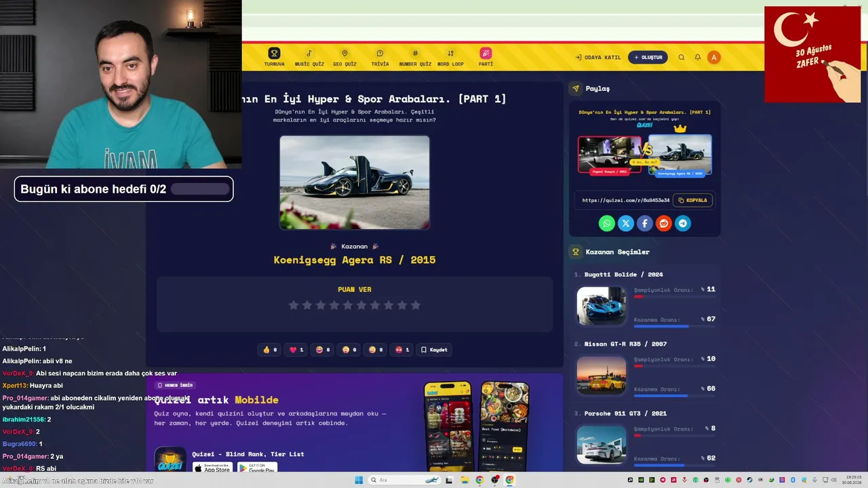Share the result on X
This screenshot has width=868, height=488.
point(626,223)
